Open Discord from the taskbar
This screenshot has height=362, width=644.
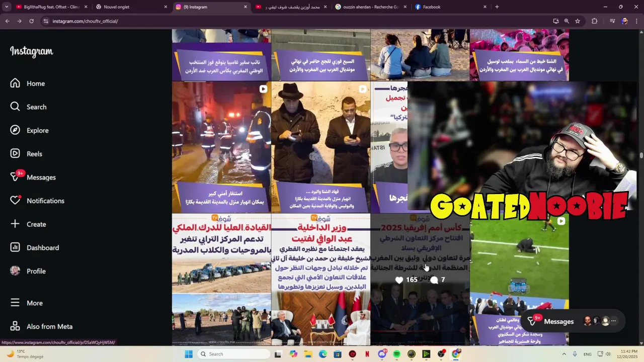tap(382, 354)
